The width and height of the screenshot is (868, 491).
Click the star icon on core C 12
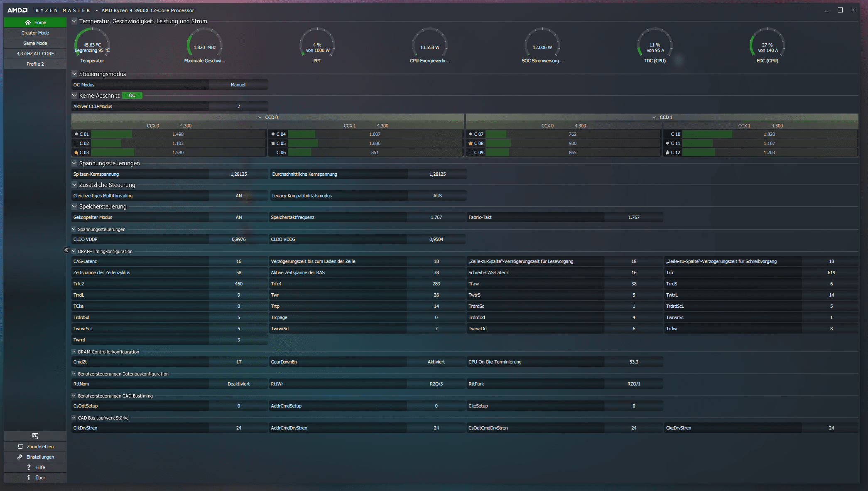[x=667, y=152]
